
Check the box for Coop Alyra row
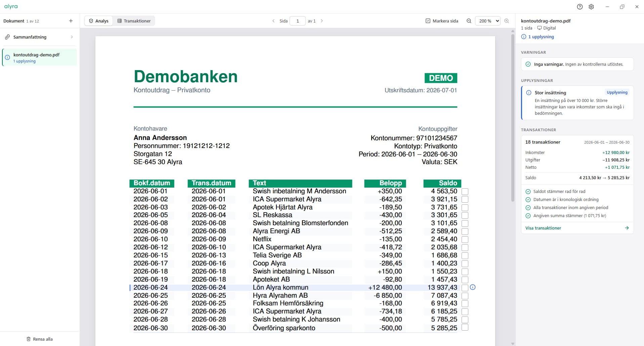coord(465,264)
